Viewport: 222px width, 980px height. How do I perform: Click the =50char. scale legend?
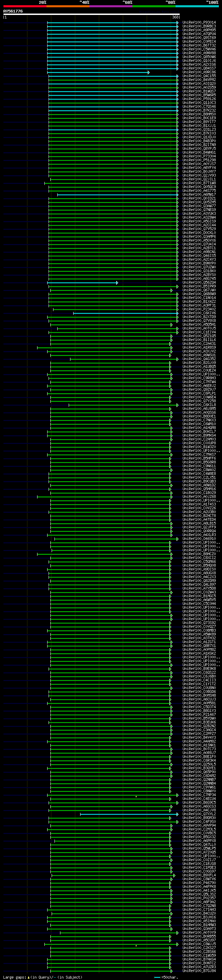tap(167, 977)
